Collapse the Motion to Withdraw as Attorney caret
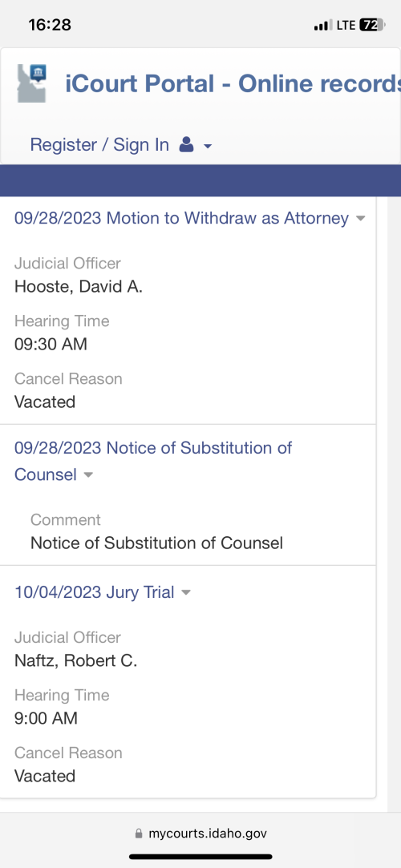 click(x=361, y=219)
